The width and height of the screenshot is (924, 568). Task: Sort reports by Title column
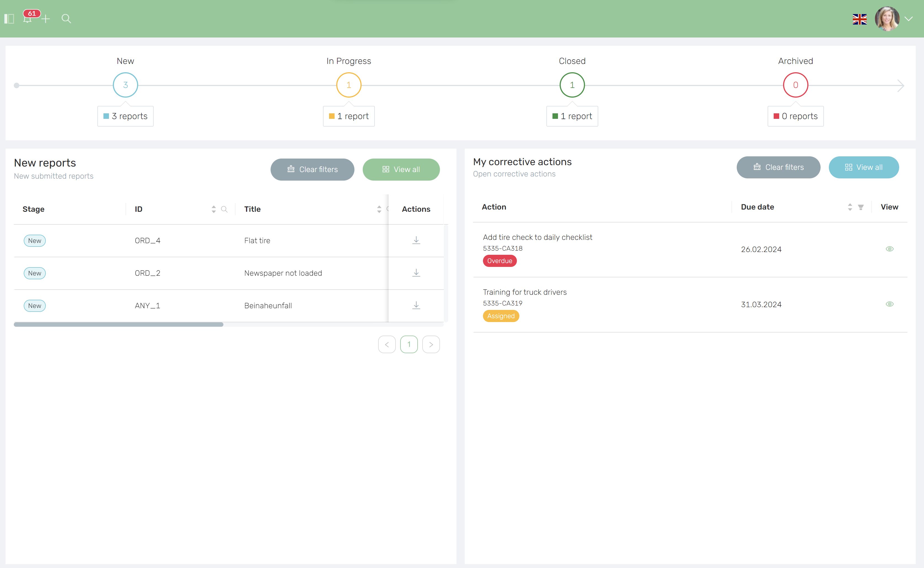point(379,209)
